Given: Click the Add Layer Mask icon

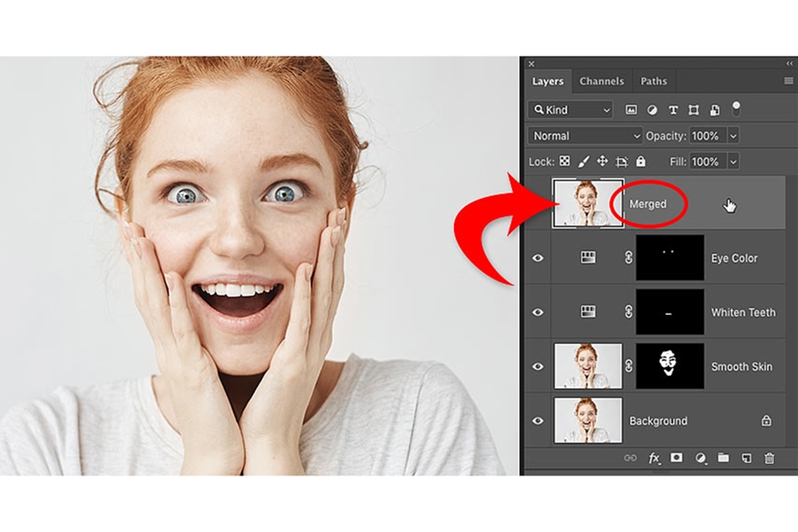Looking at the screenshot, I should [x=677, y=458].
